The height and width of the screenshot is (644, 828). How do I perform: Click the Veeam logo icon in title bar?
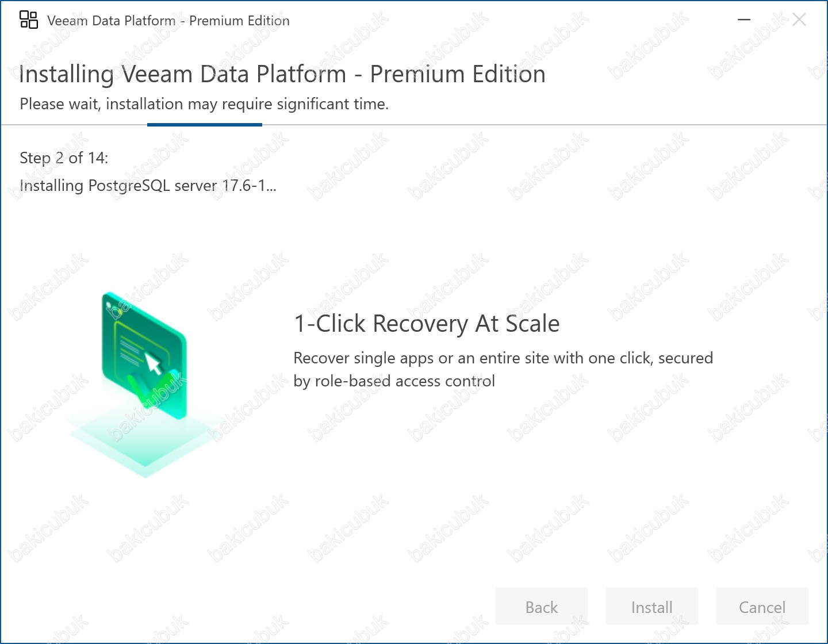[x=29, y=20]
